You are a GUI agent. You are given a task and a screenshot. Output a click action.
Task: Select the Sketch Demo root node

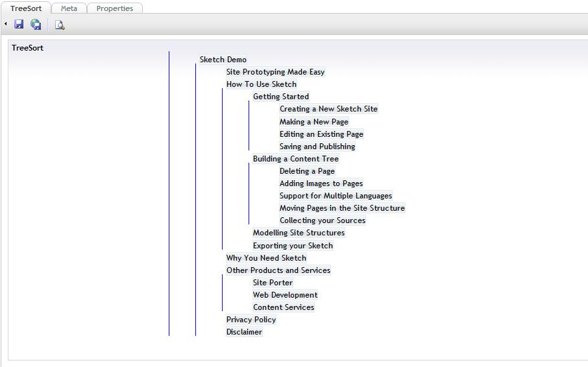tap(223, 60)
